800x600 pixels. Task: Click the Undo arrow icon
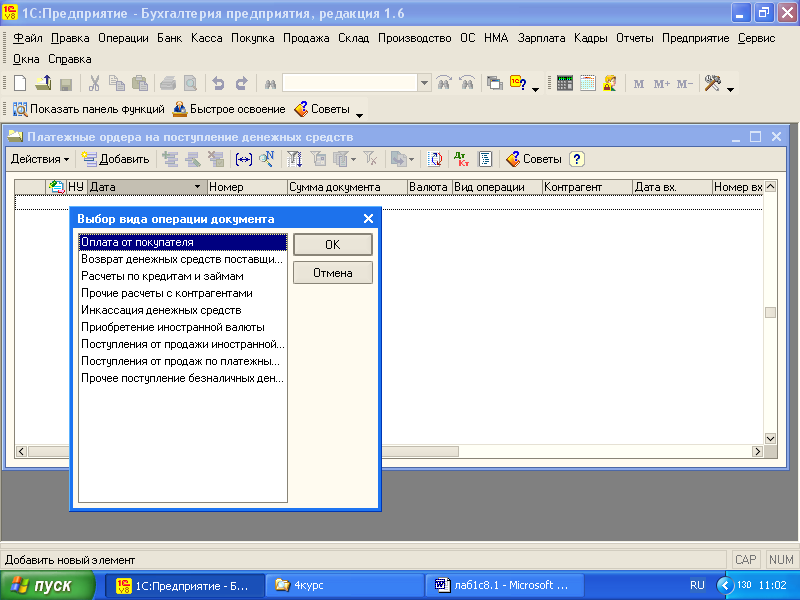(x=218, y=83)
